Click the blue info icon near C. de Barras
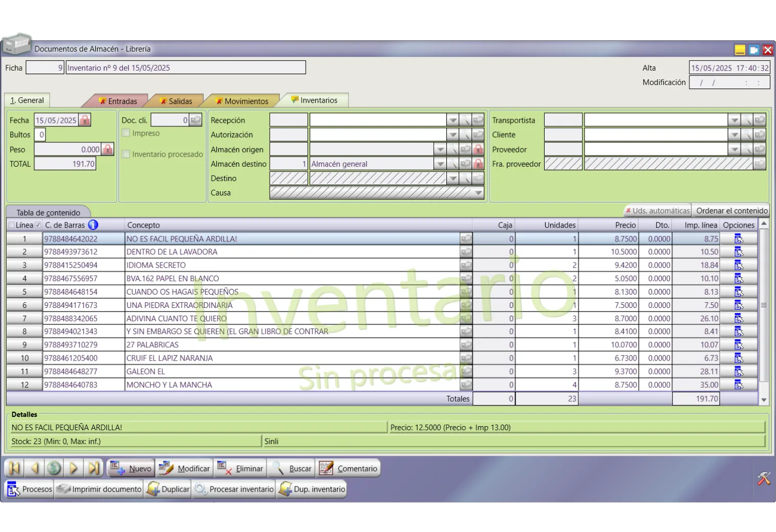Screen dimensions: 776x532 (93, 225)
